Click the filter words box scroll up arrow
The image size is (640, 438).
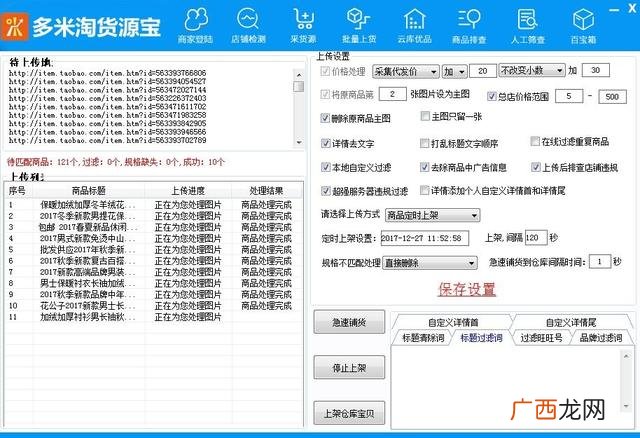626,356
